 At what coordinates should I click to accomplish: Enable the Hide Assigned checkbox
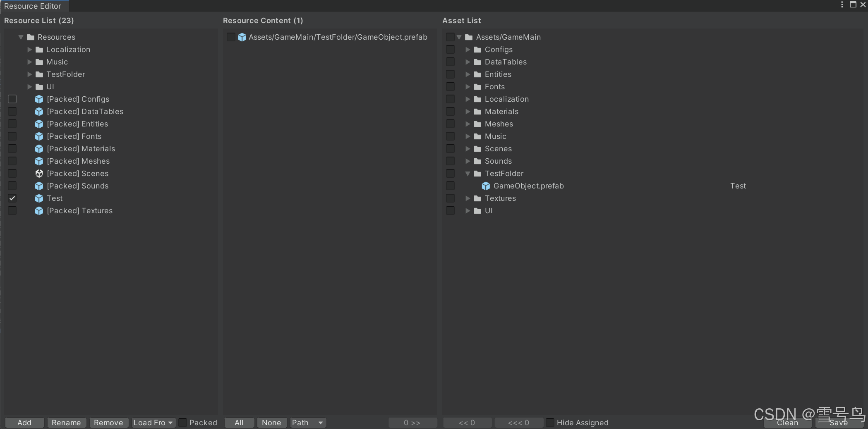(x=550, y=422)
